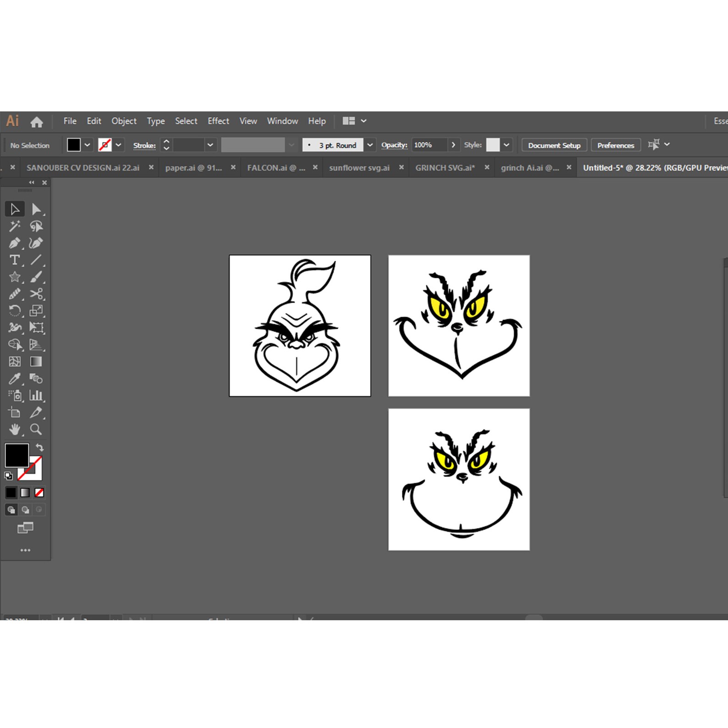The width and height of the screenshot is (728, 728).
Task: Select the Warp width tool
Action: (x=15, y=327)
